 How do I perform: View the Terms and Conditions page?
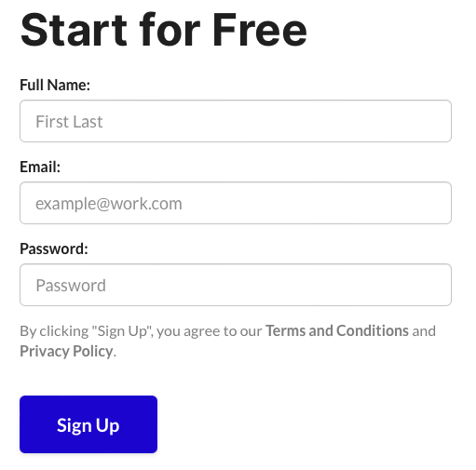click(x=337, y=330)
